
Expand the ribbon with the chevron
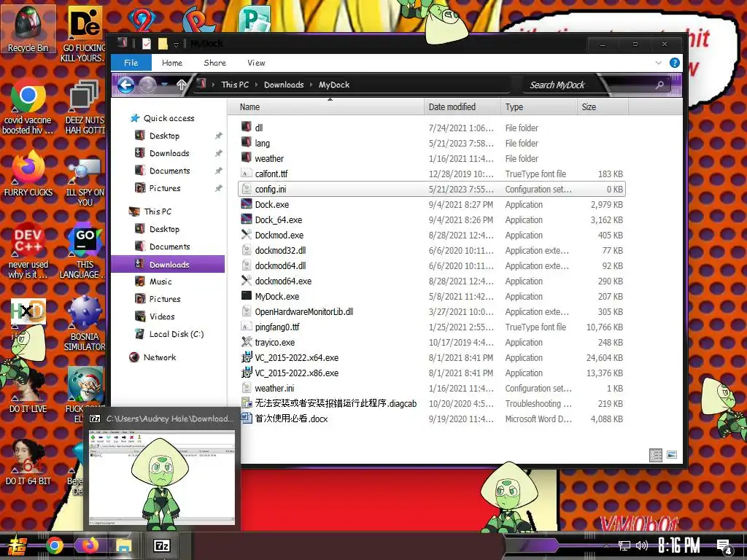(x=659, y=63)
